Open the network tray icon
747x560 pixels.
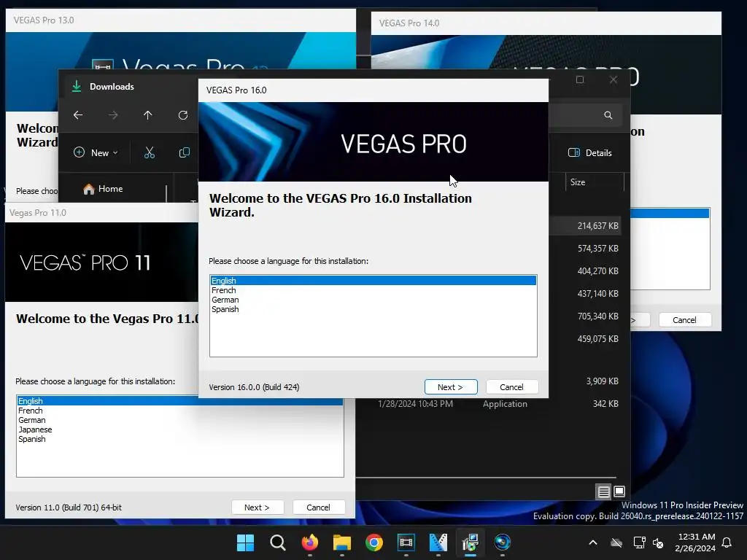639,542
